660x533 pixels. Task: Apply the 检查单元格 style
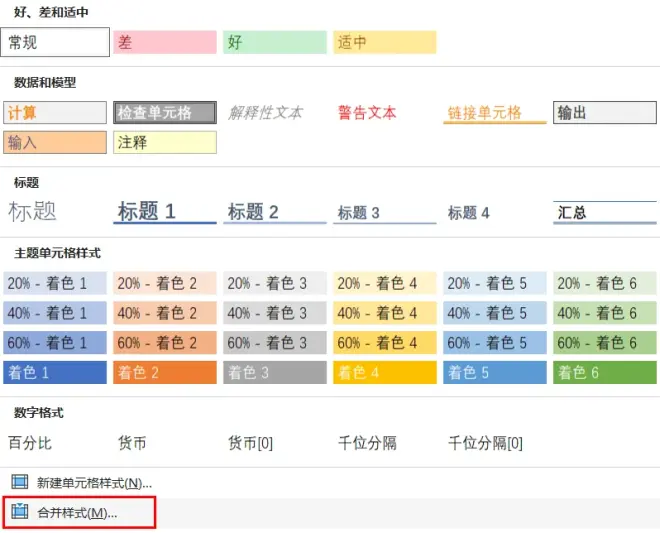[x=165, y=112]
